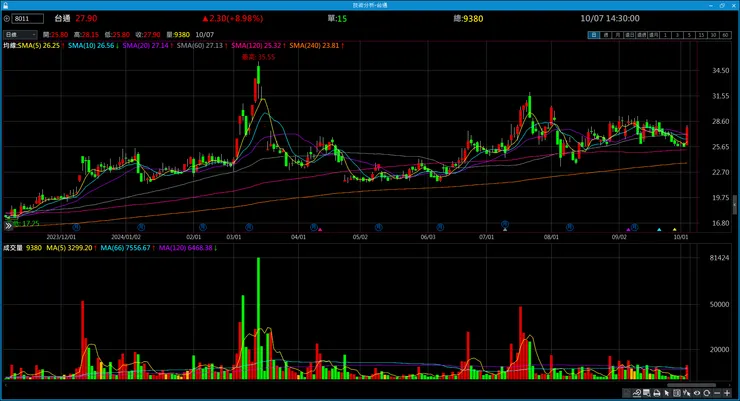Click the month marker near 2024/01/02

pos(141,227)
